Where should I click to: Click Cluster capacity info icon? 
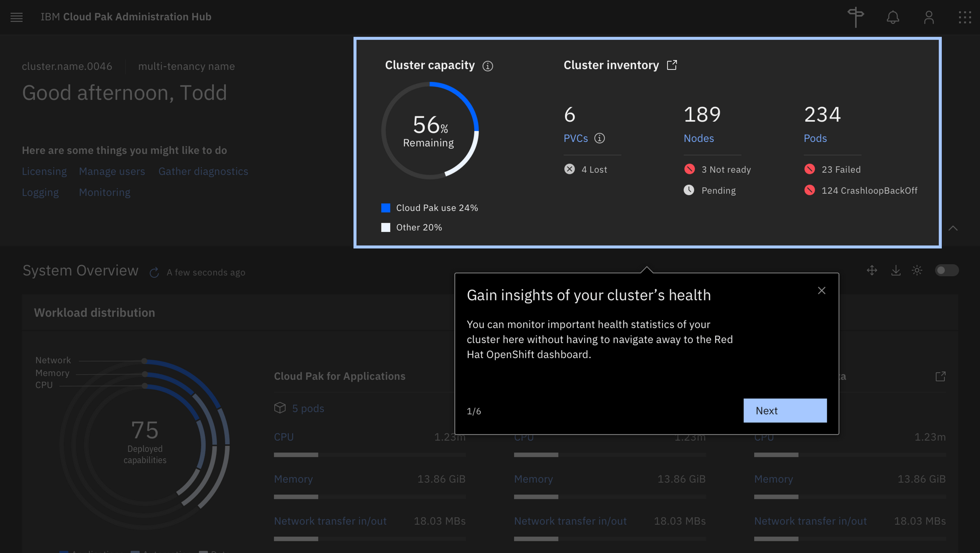(487, 66)
